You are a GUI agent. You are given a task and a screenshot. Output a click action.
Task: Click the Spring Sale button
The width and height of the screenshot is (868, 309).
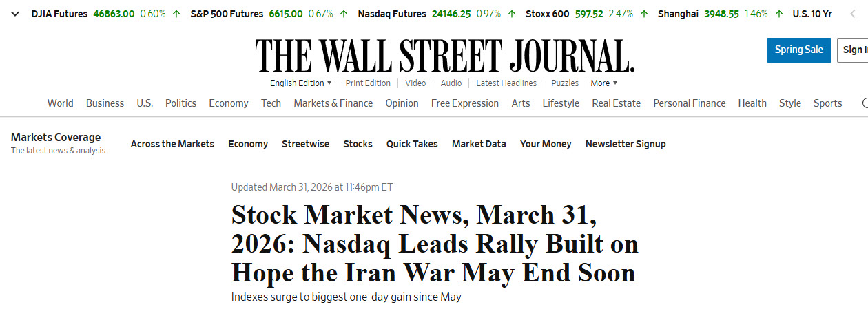coord(798,50)
